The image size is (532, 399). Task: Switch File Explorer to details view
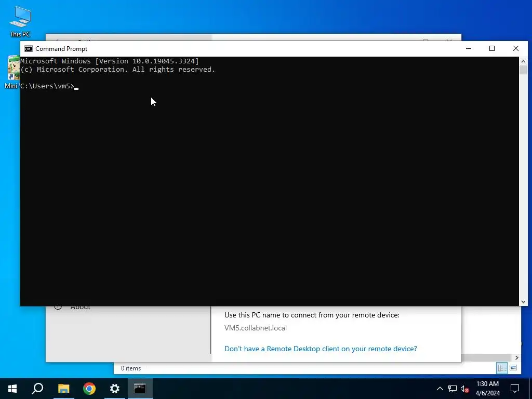(502, 368)
